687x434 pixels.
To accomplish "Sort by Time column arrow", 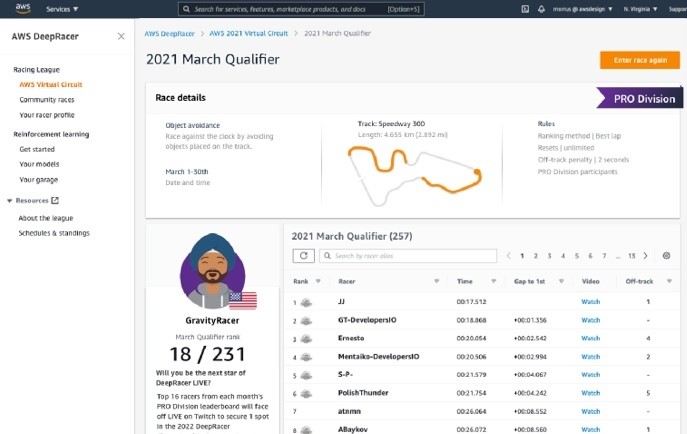I will [x=493, y=281].
